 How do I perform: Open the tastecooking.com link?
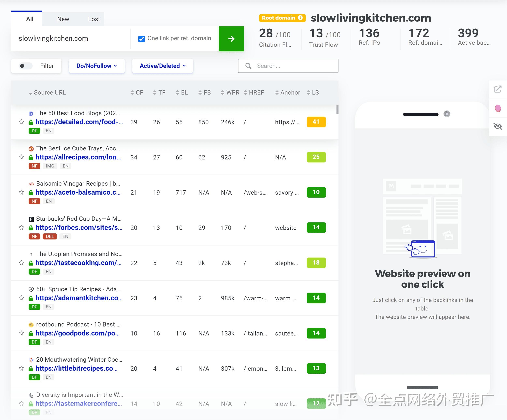[78, 263]
